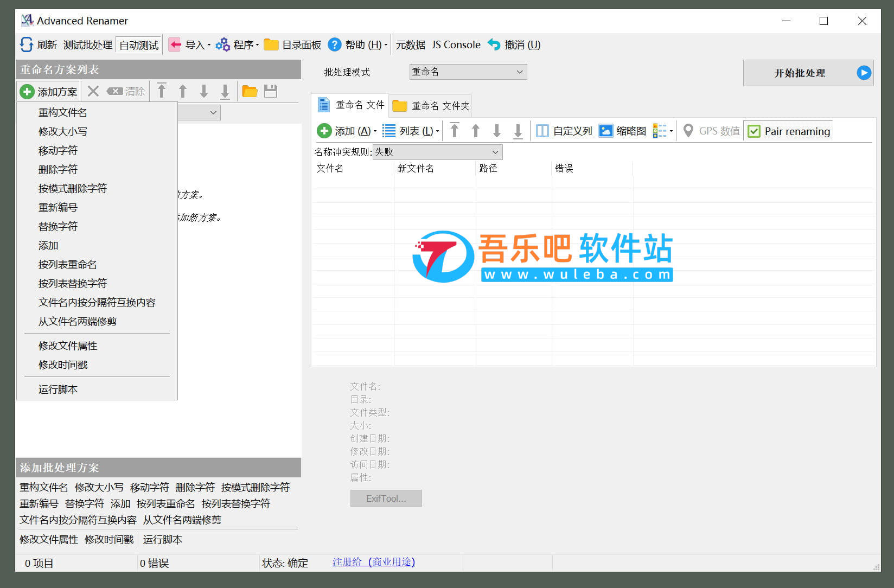
Task: Click the 撤消 undo arrow icon
Action: tap(494, 44)
